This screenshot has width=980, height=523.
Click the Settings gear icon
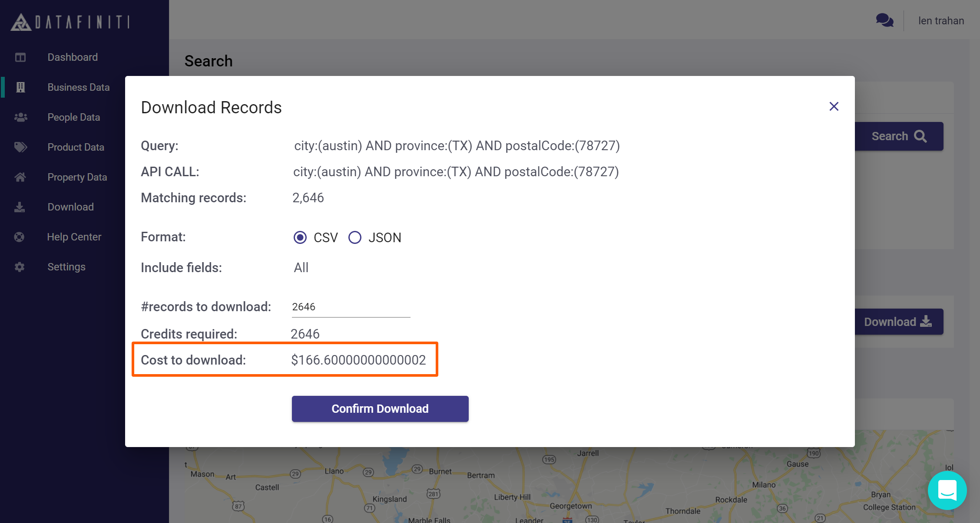(x=20, y=267)
